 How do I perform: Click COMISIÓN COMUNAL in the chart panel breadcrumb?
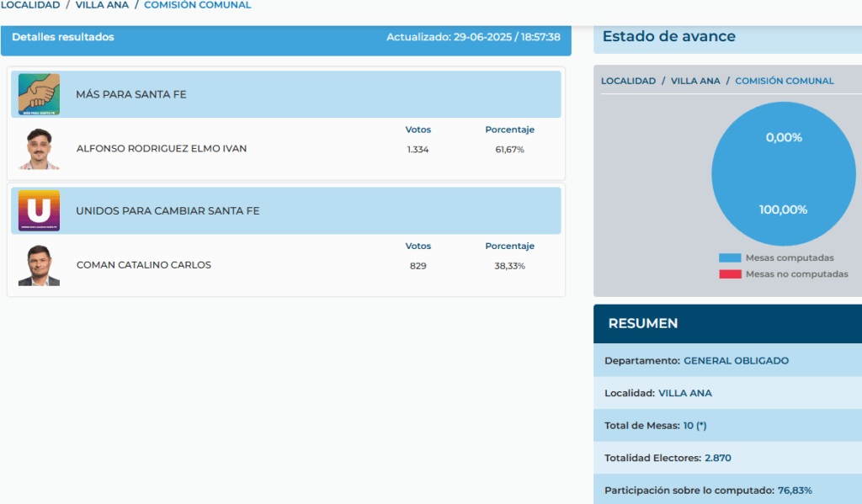pos(785,81)
